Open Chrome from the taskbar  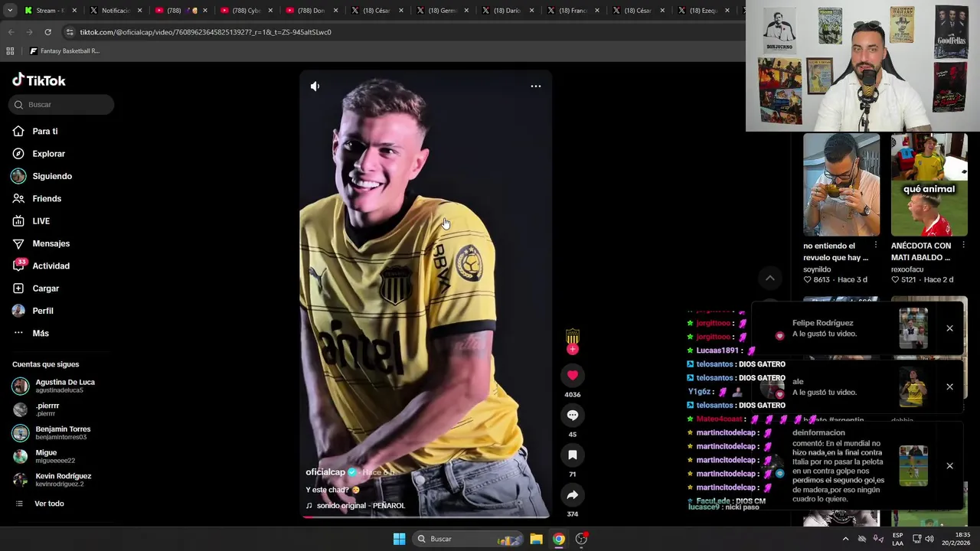pos(559,539)
